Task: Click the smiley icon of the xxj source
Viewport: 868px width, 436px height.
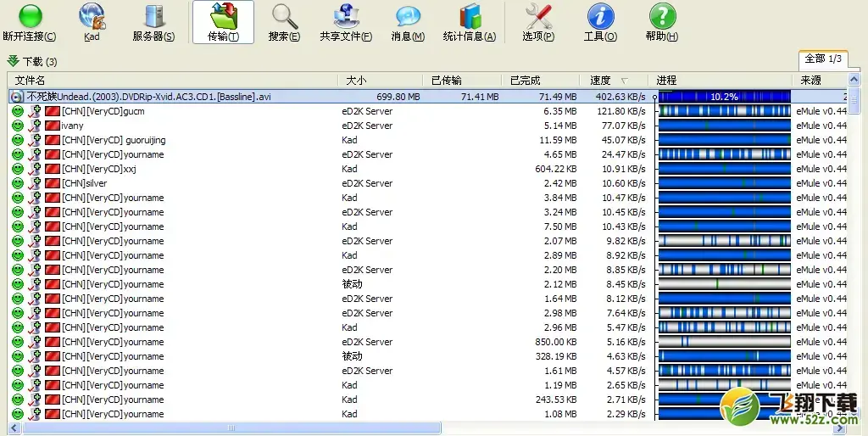Action: click(18, 169)
